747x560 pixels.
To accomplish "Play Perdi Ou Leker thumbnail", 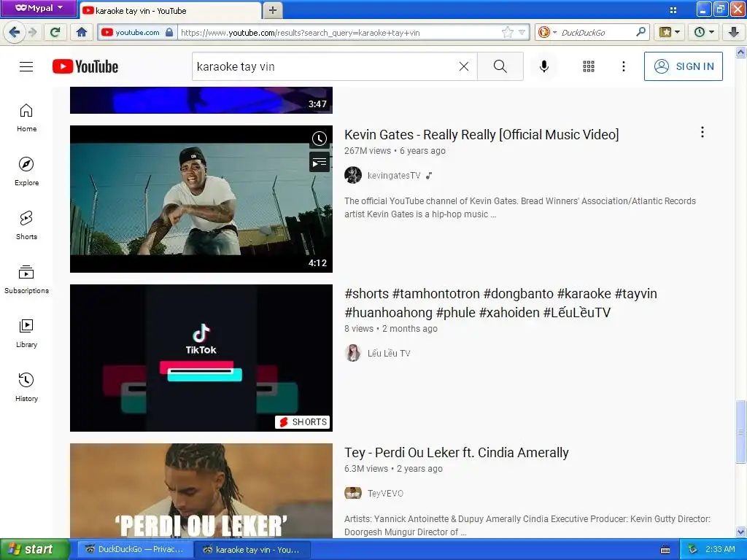I will point(201,491).
